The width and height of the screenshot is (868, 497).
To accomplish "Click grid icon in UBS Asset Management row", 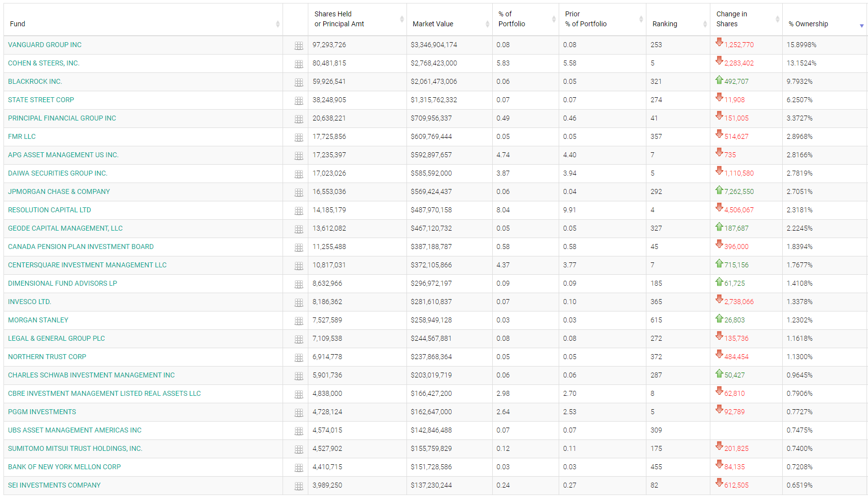I will click(298, 431).
